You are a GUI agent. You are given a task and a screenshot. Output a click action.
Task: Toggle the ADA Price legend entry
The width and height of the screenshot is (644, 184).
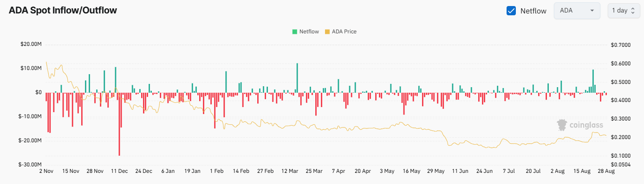[x=340, y=32]
